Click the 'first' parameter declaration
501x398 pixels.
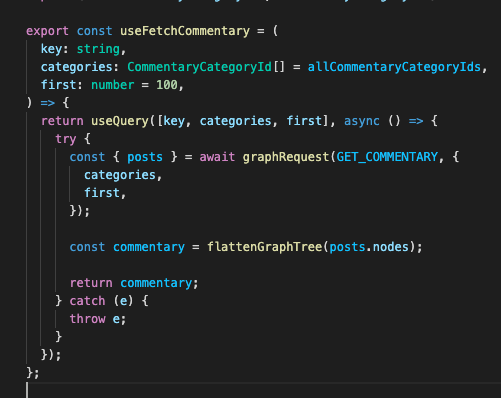click(59, 85)
